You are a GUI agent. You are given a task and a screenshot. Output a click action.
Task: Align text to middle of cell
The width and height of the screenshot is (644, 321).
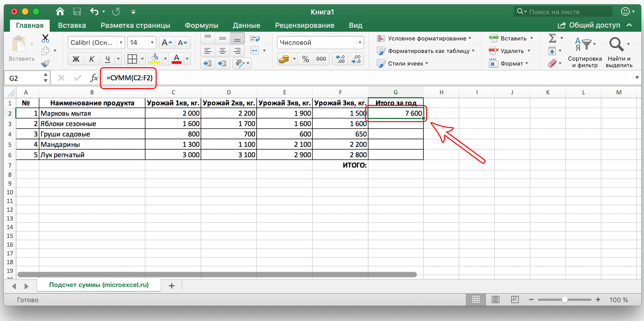point(223,39)
